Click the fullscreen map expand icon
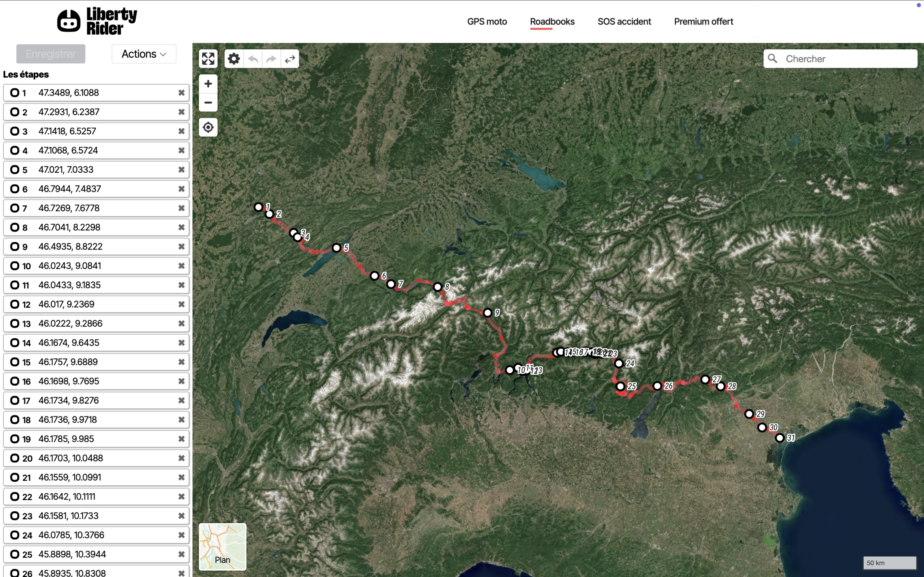 208,59
